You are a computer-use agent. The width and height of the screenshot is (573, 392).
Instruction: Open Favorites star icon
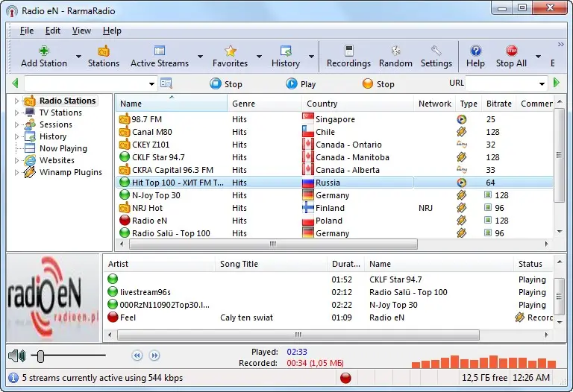pos(231,51)
